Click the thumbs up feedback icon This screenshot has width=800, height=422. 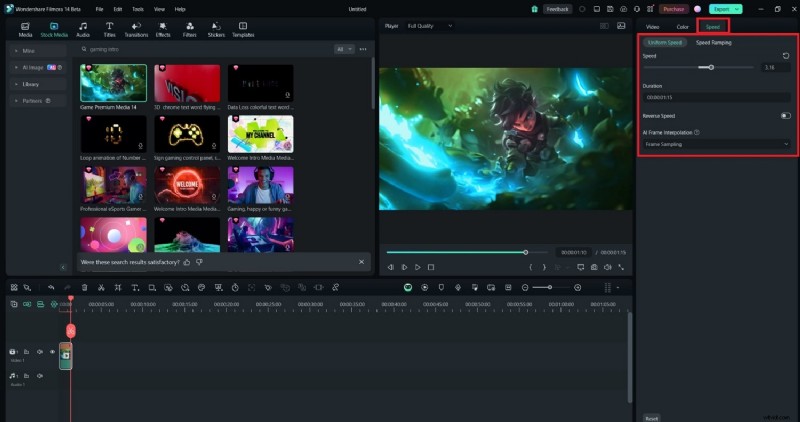pos(186,262)
